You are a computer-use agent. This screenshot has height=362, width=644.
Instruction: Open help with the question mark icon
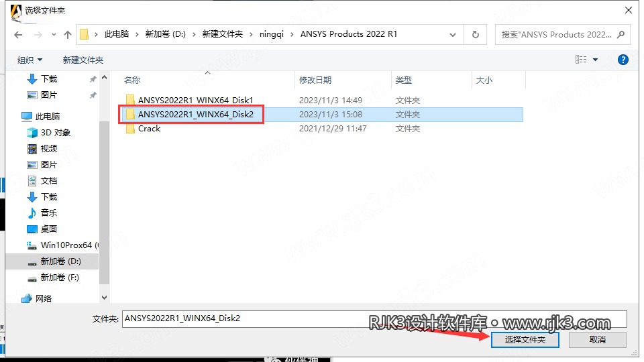(623, 60)
